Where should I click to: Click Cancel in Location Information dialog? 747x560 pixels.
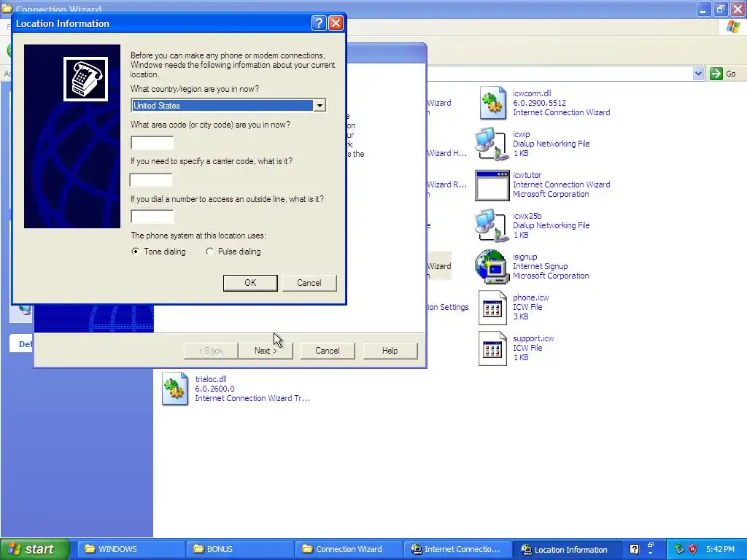309,283
